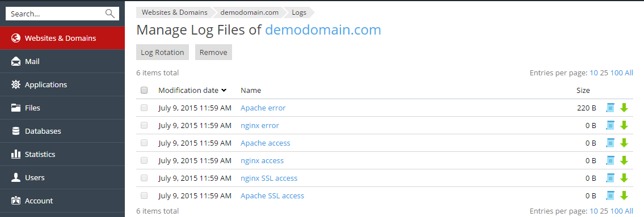644x217 pixels.
Task: Open the demodomain.com title link
Action: tap(323, 30)
